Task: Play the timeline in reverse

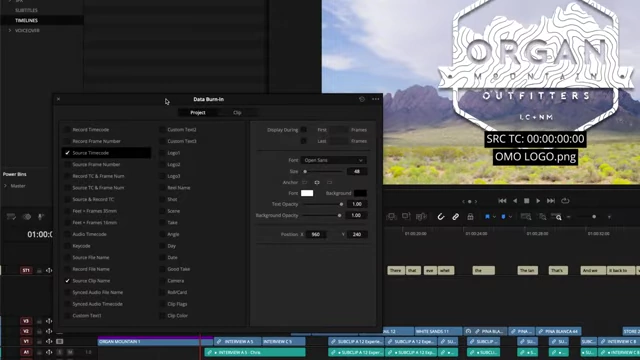Action: tap(515, 201)
